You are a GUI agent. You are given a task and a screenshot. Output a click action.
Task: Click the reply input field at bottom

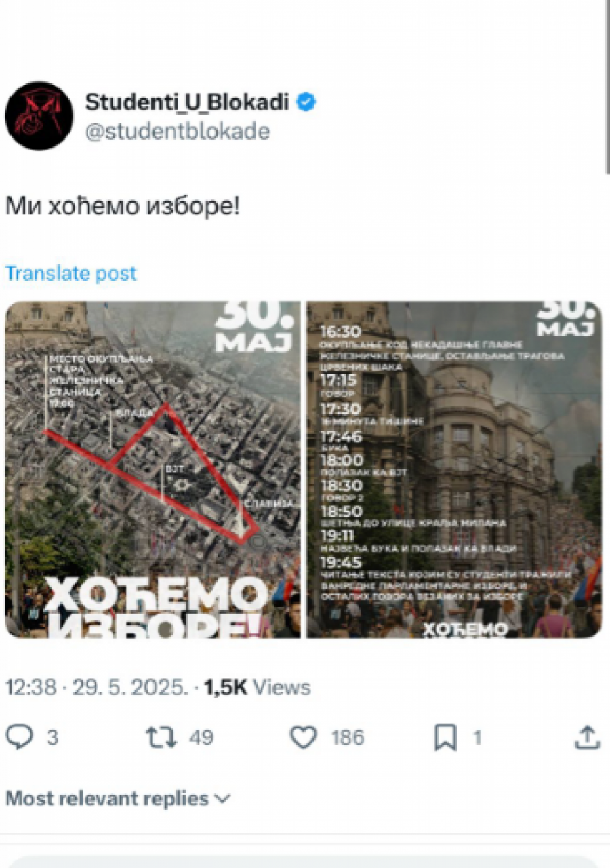(305, 863)
